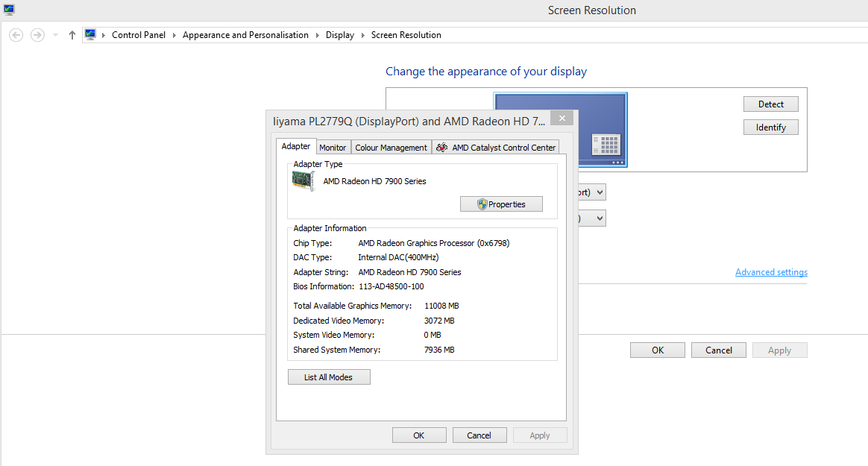Click OK in Screen Resolution window
868x466 pixels.
click(657, 350)
